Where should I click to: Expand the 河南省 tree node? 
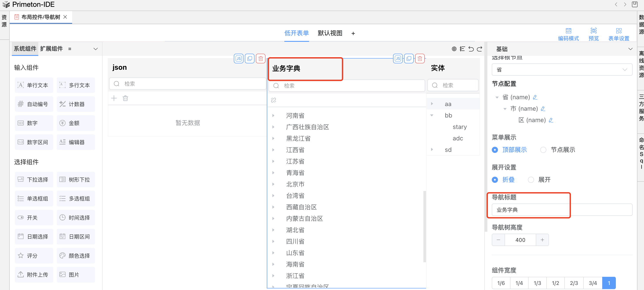pyautogui.click(x=273, y=116)
